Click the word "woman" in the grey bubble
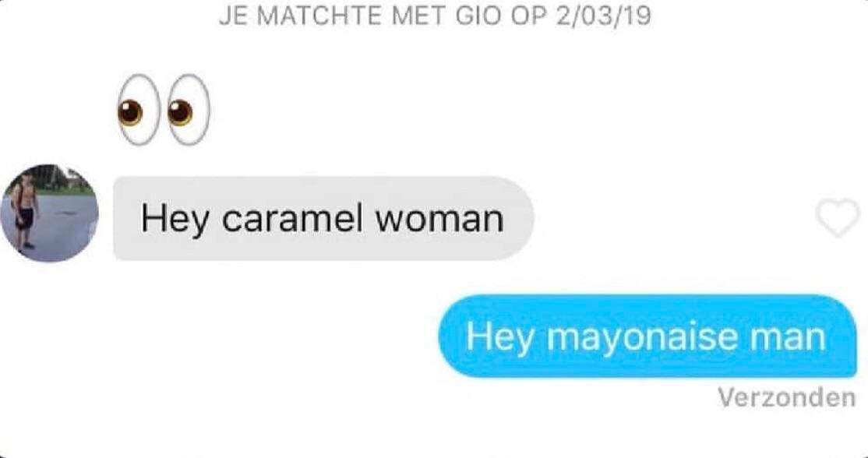The width and height of the screenshot is (868, 458). (439, 220)
